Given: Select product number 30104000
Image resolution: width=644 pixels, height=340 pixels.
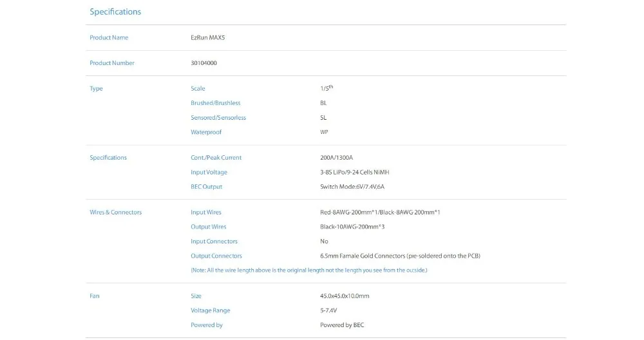Looking at the screenshot, I should [x=204, y=63].
